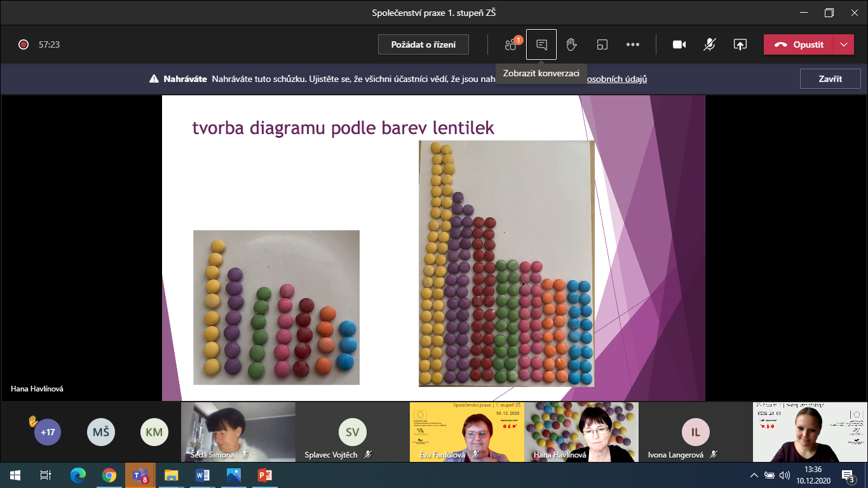Open the participants list icon
The height and width of the screenshot is (488, 868).
tap(511, 44)
